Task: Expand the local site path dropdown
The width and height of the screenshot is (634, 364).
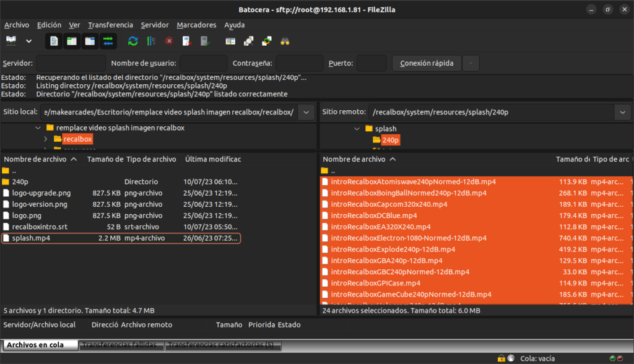Action: (306, 112)
